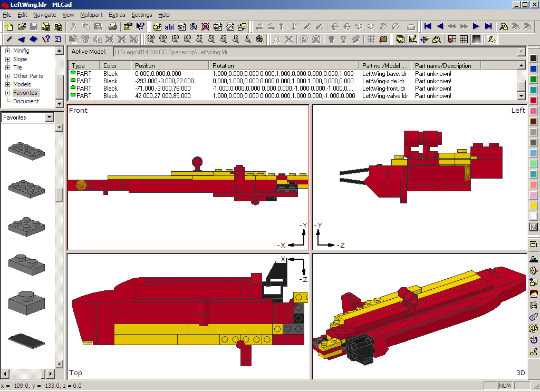Toggle the medium grid button
This screenshot has width=540, height=392.
pyautogui.click(x=464, y=39)
